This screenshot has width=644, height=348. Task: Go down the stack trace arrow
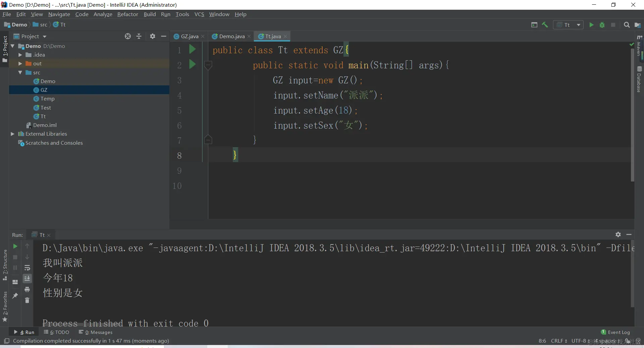coord(27,257)
